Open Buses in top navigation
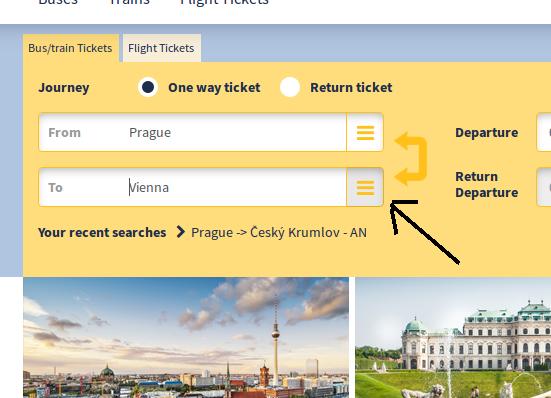This screenshot has height=398, width=551. [58, 2]
